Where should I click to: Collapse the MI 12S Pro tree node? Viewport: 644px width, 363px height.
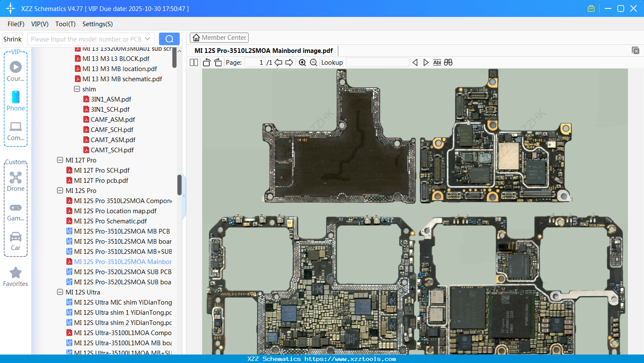pyautogui.click(x=60, y=190)
